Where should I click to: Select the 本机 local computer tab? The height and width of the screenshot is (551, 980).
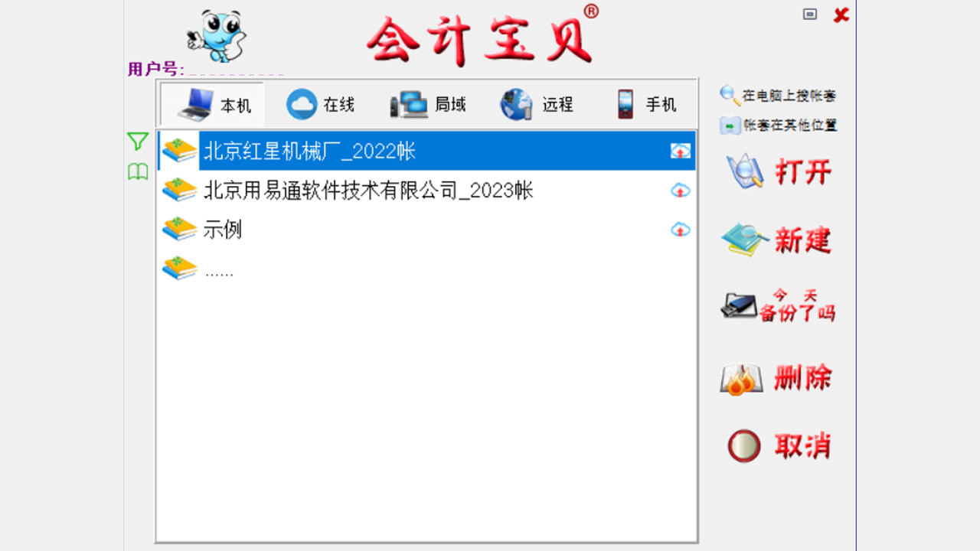213,105
